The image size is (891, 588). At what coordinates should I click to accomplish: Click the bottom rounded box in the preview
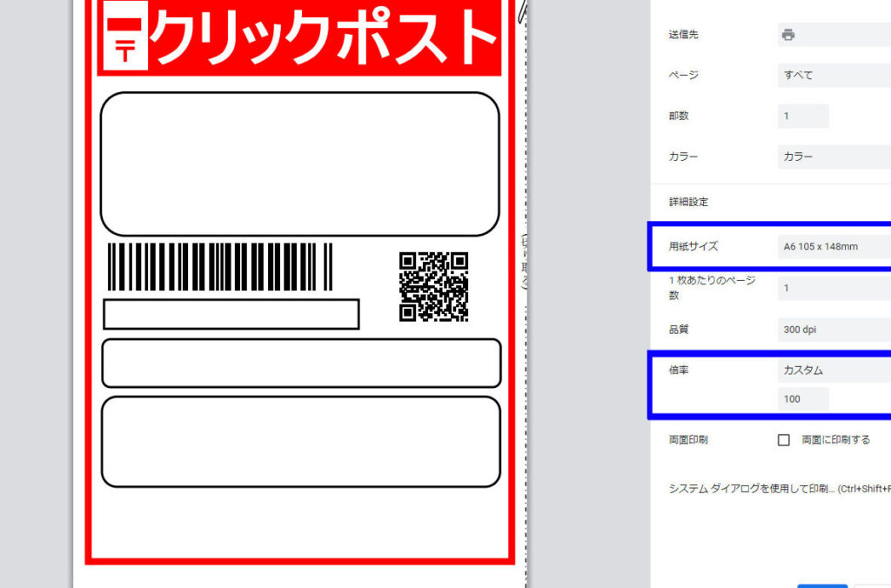click(301, 442)
